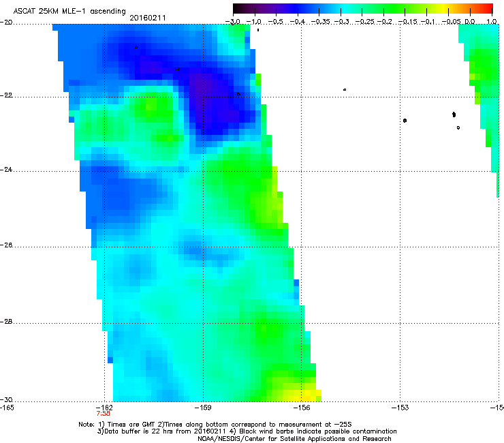The height and width of the screenshot is (443, 504).
Task: Click the NOAA/NESDIS credit line
Action: coord(294,439)
